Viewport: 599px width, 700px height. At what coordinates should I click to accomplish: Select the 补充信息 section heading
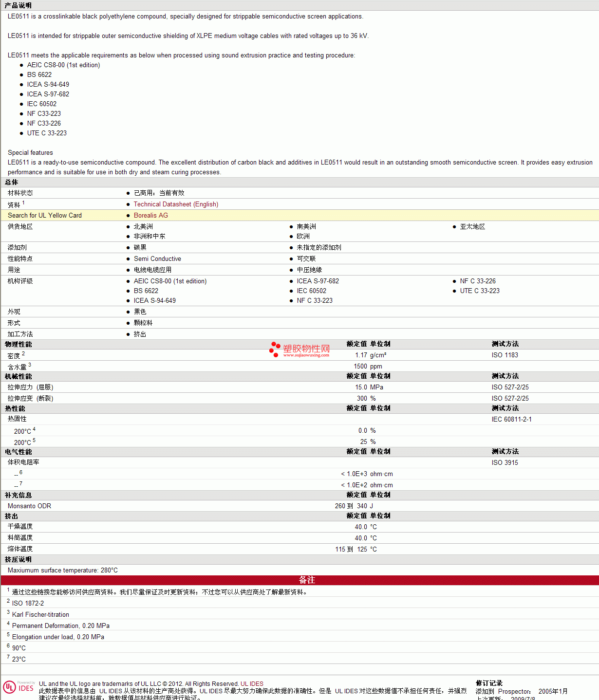(x=18, y=496)
